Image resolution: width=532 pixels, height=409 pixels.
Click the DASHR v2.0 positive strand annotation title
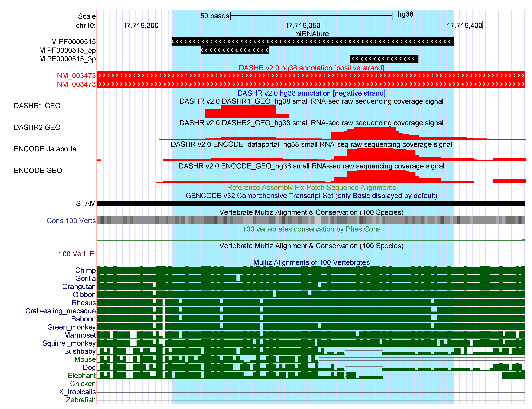point(311,68)
